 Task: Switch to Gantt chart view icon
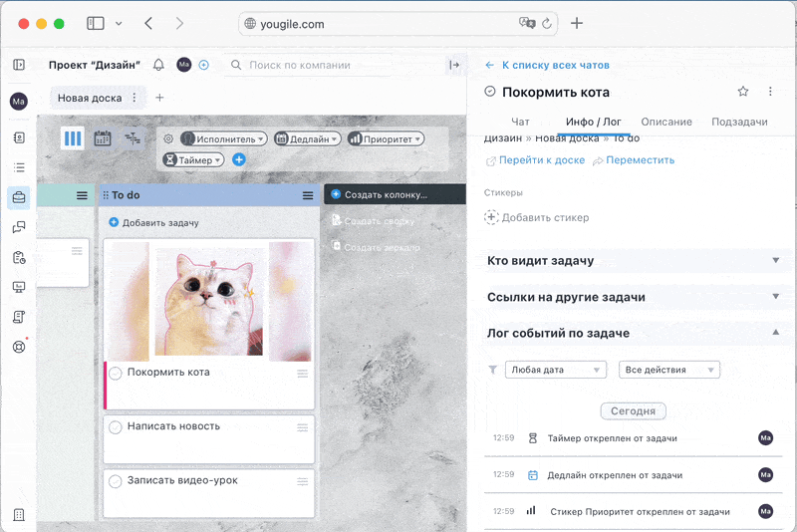[x=133, y=138]
